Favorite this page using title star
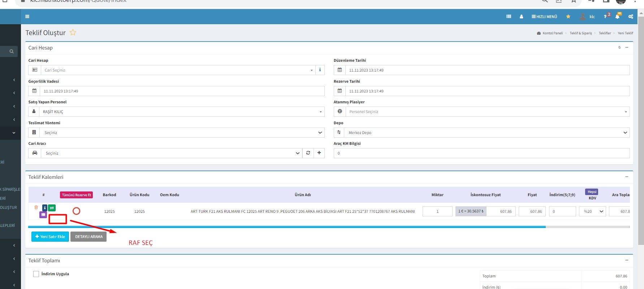644x289 pixels. tap(73, 33)
